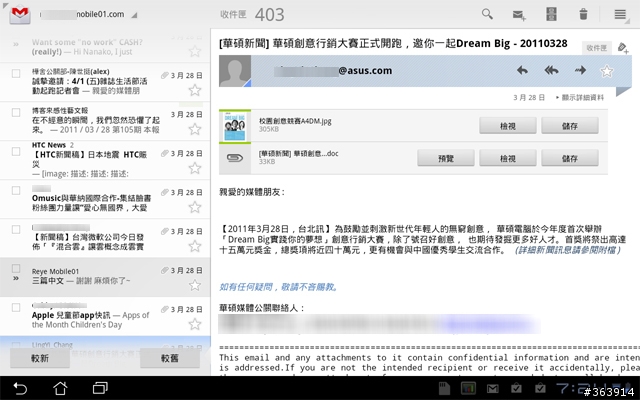640x400 pixels.
Task: Open the 'Want some no work CASH' message
Action: (105, 46)
